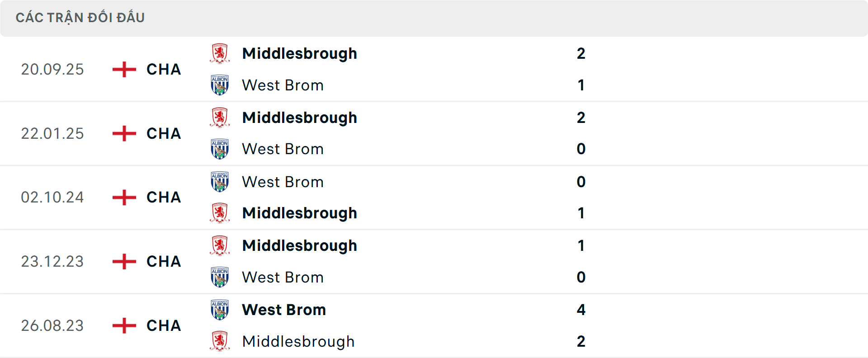Click the Middlesbrough crest in the 20.09.25 match
The width and height of the screenshot is (868, 358).
click(x=219, y=53)
